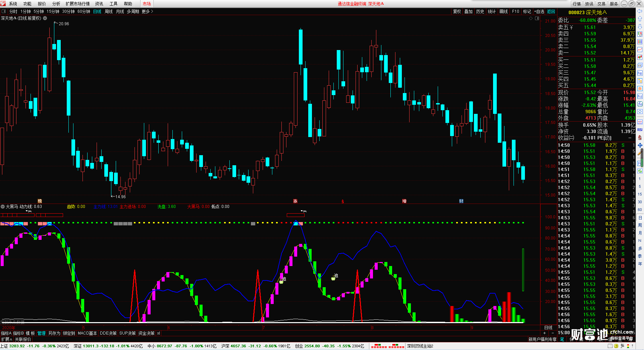Click the square icon at chart top-right corner
The height and width of the screenshot is (350, 644).
[x=537, y=18]
